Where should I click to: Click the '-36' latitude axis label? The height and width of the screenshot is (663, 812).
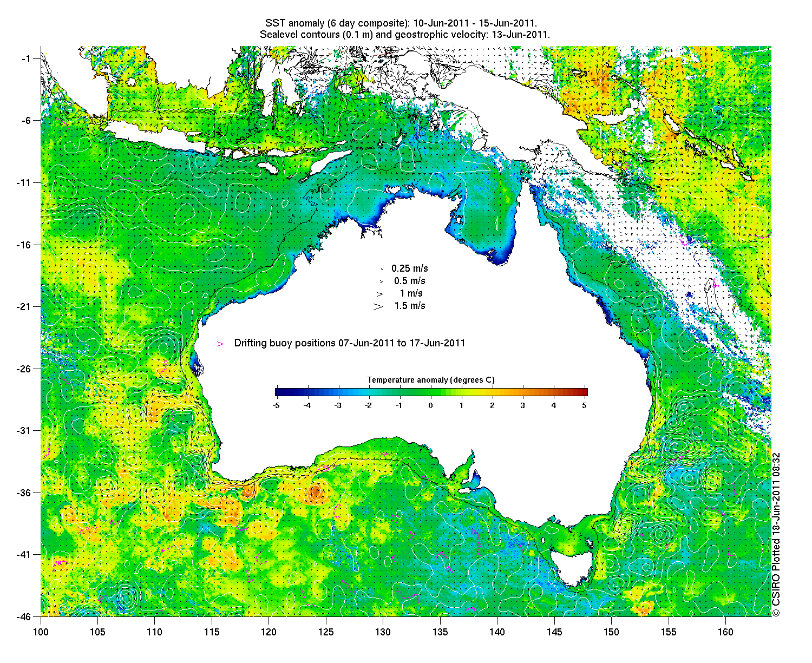(24, 493)
